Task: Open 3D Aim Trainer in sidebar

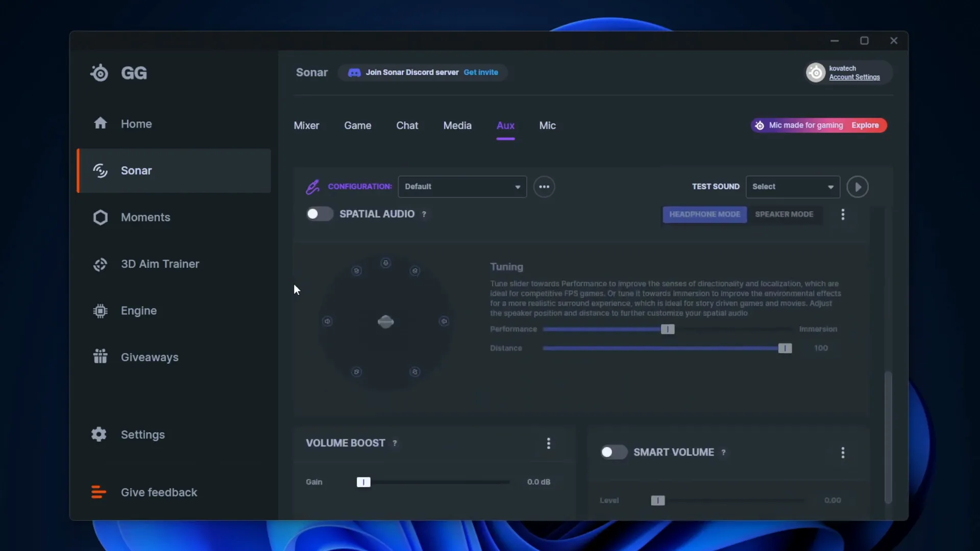Action: 174,264
